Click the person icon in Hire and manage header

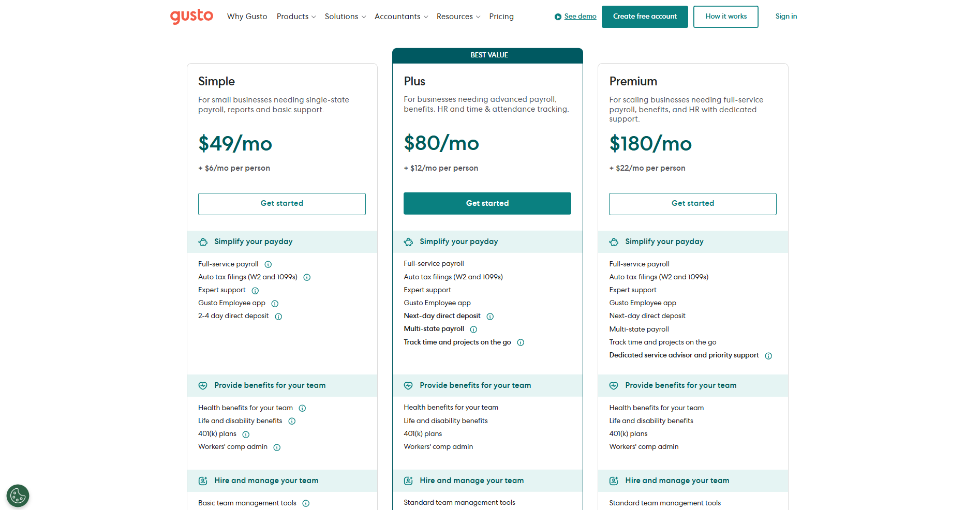pyautogui.click(x=203, y=481)
